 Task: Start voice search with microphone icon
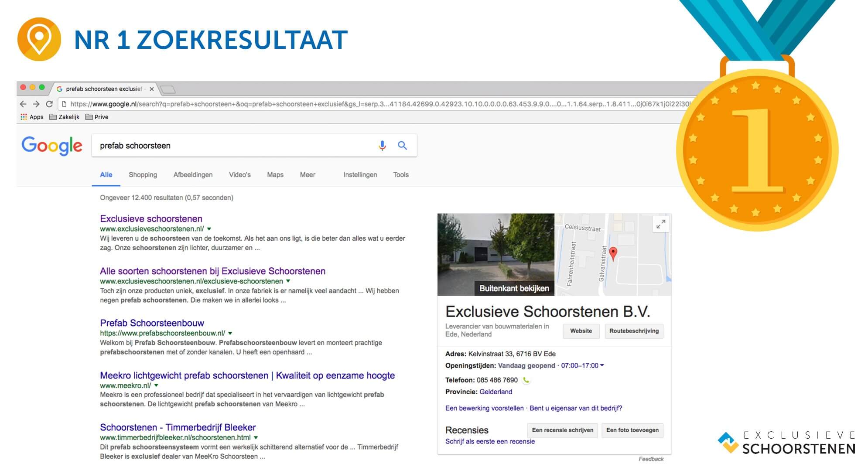pos(382,146)
